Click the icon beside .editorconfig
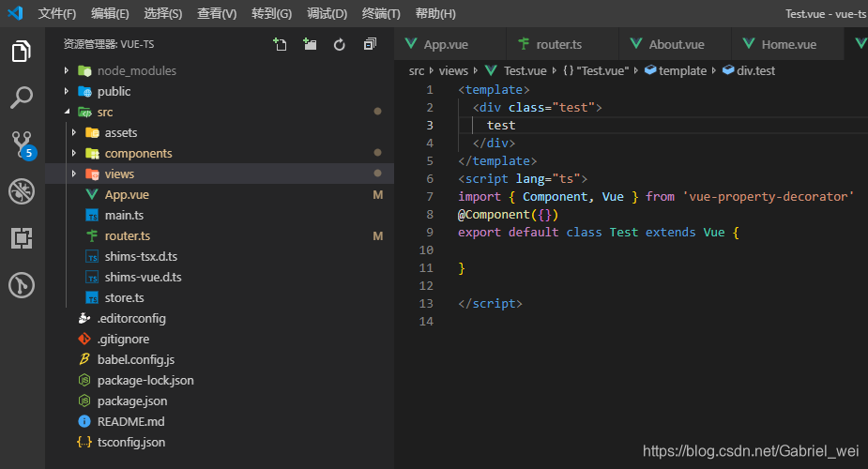This screenshot has height=469, width=868. coord(84,318)
